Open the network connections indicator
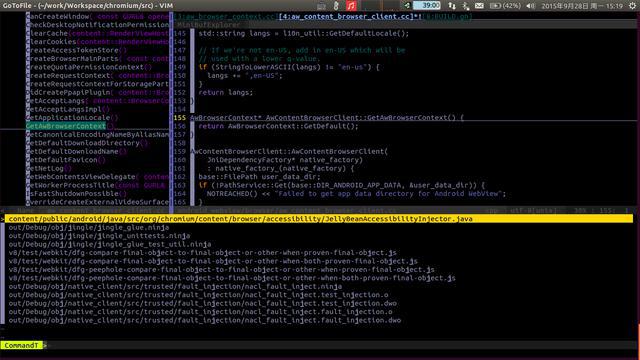 (452, 6)
